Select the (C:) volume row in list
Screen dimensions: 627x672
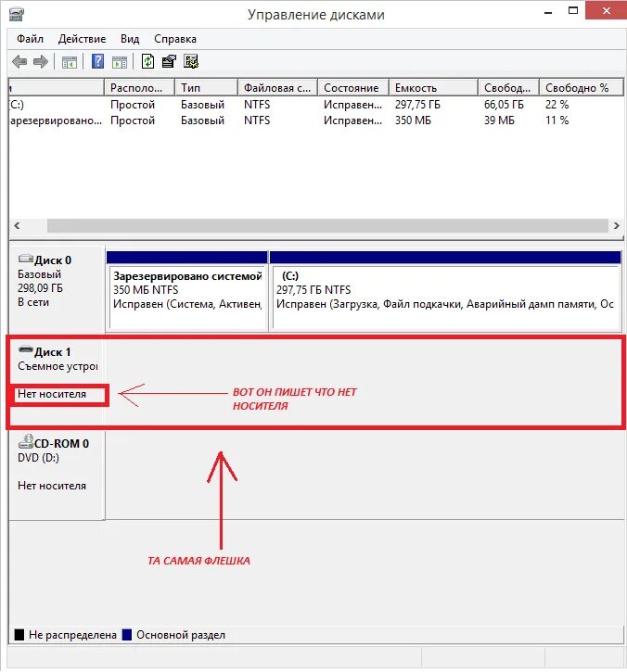point(316,105)
